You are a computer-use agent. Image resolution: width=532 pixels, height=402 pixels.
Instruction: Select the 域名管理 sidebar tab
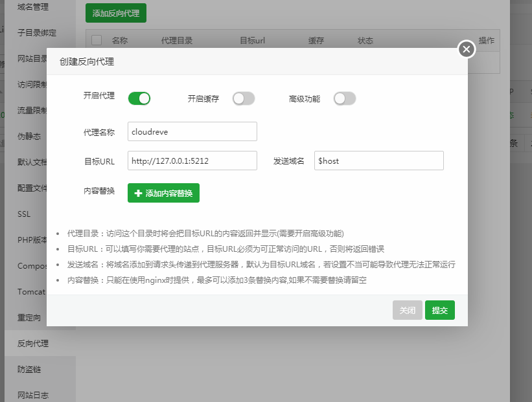[x=33, y=6]
